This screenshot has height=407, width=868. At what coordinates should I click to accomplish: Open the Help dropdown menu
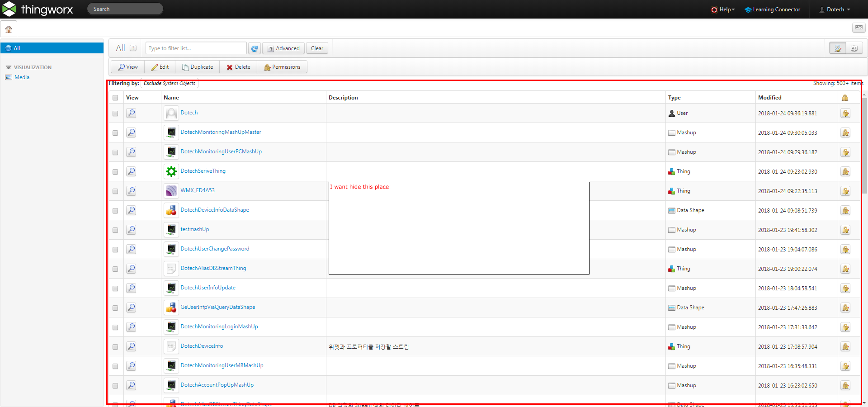(723, 9)
